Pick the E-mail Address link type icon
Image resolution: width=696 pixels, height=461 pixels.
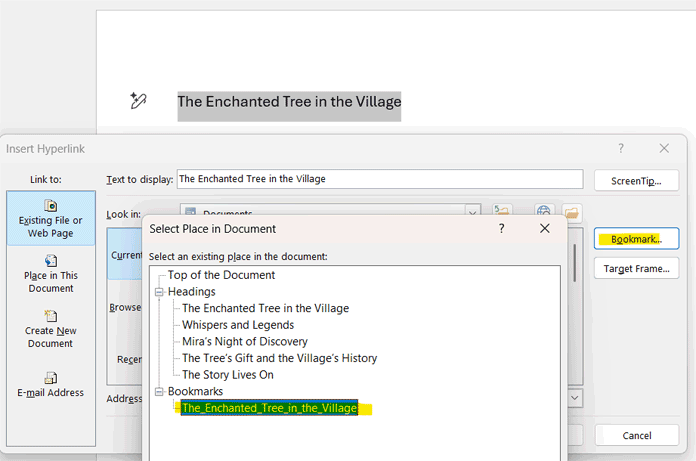click(x=51, y=378)
